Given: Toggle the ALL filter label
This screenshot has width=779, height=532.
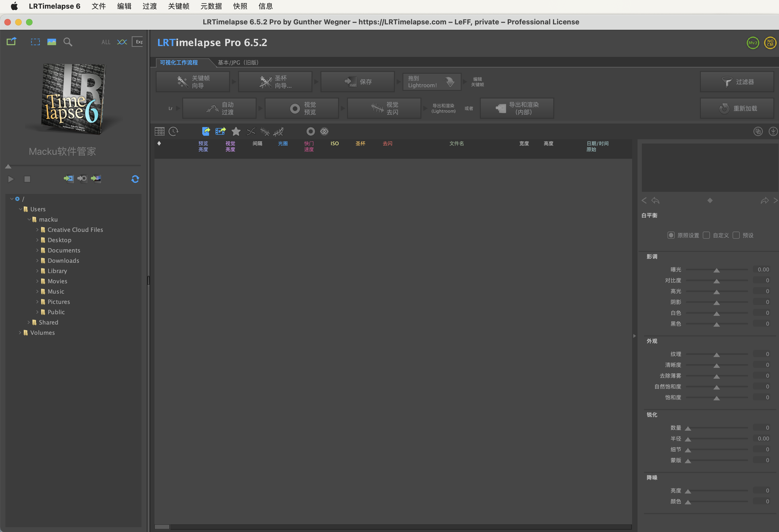Looking at the screenshot, I should 106,42.
